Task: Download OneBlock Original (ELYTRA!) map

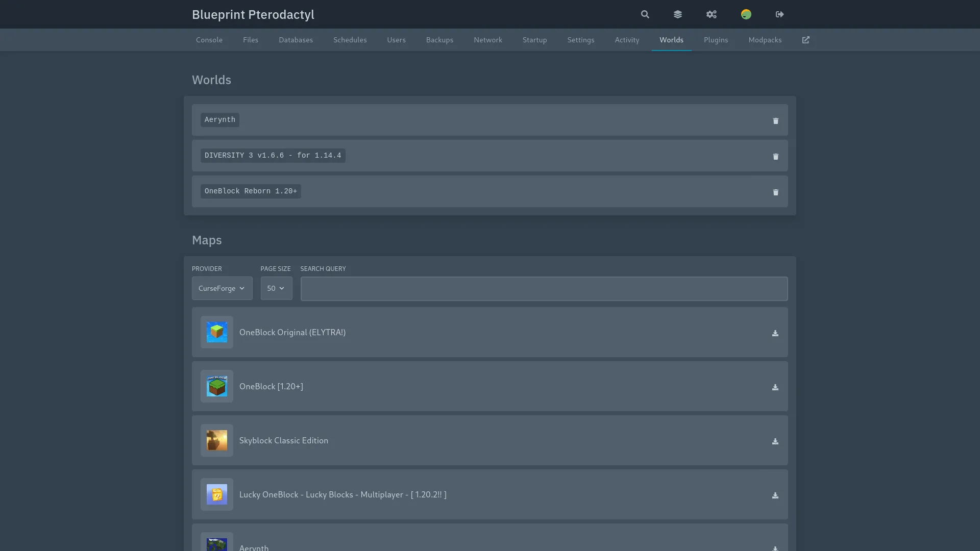Action: [x=775, y=333]
